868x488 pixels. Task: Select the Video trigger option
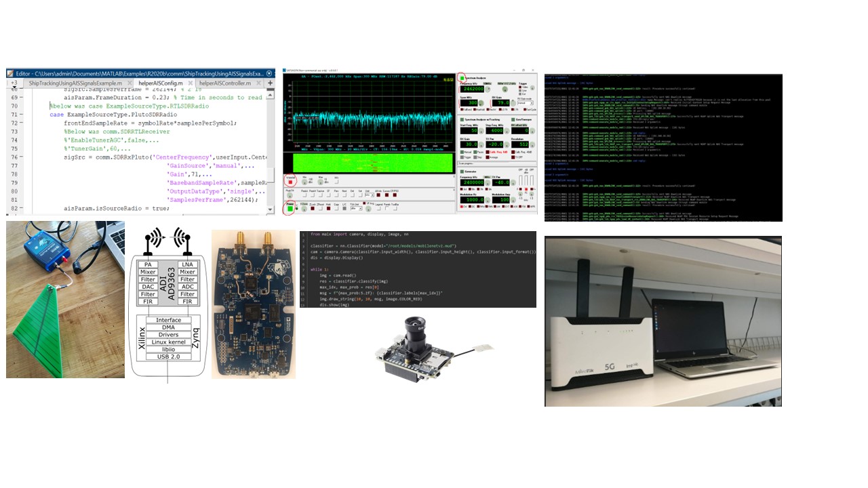click(x=520, y=87)
